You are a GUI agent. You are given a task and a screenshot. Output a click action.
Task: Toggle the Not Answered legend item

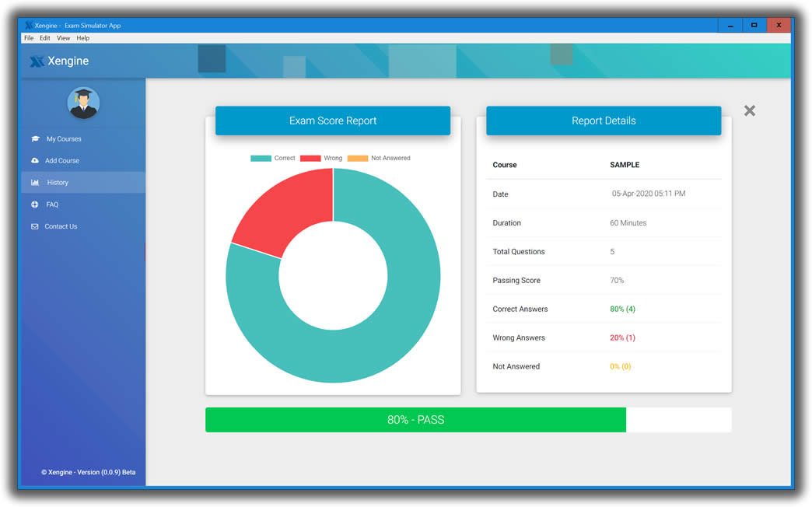[x=378, y=158]
